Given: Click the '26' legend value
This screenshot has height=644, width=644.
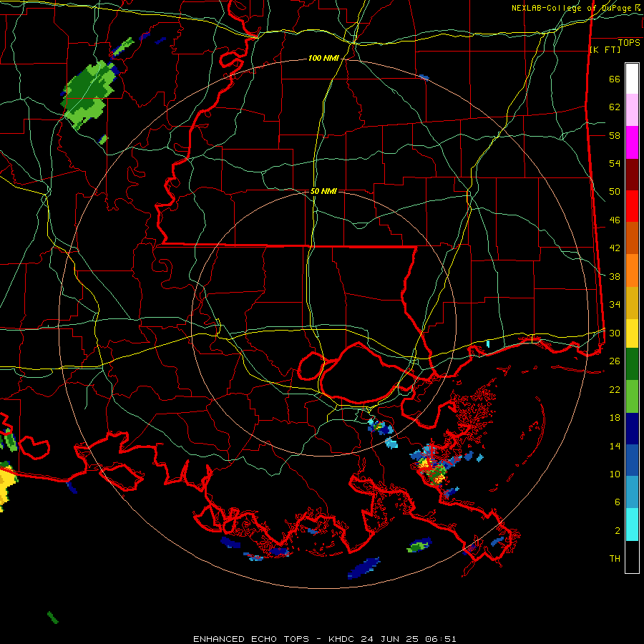Looking at the screenshot, I should [x=615, y=361].
